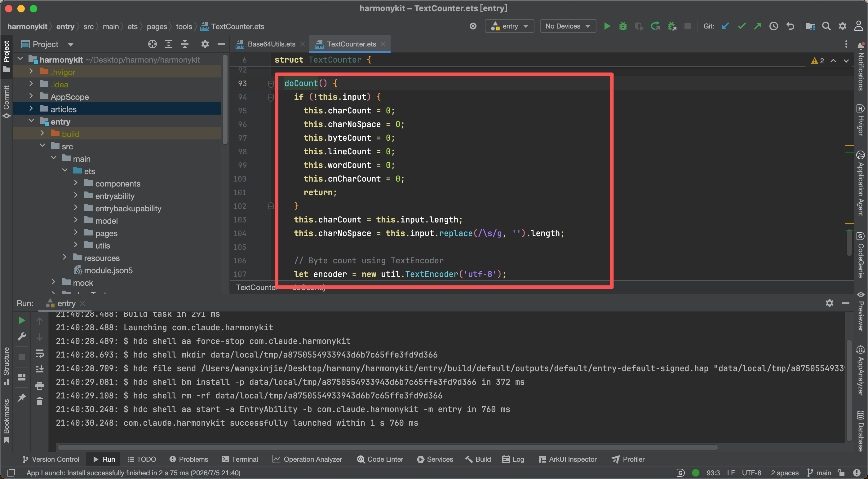This screenshot has width=868, height=479.
Task: Expand the articles folder
Action: pos(31,108)
